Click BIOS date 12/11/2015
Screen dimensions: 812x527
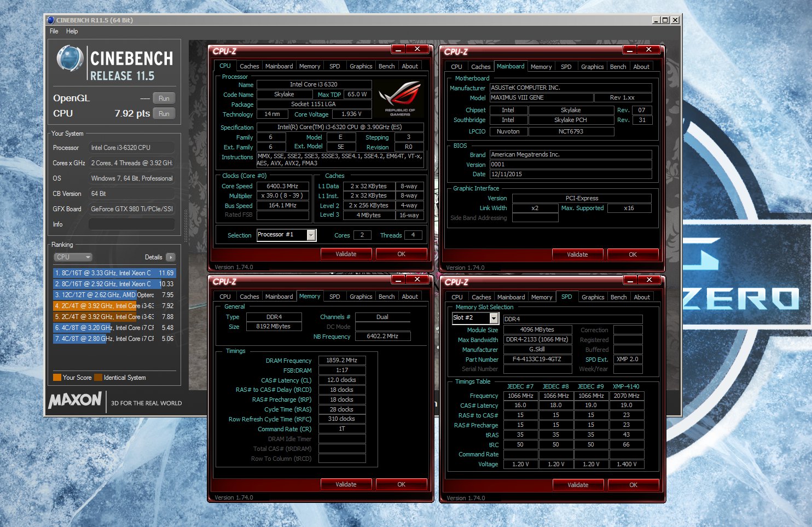tap(571, 174)
